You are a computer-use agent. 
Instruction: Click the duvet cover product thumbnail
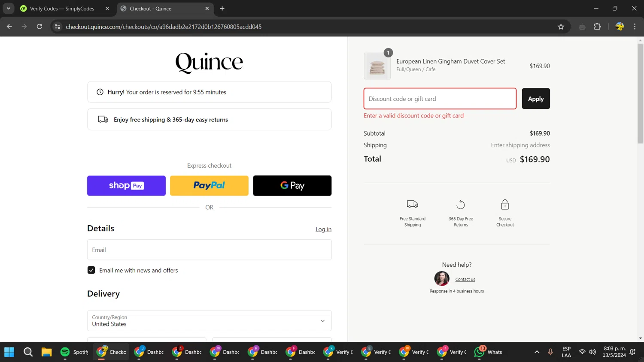[x=377, y=66]
